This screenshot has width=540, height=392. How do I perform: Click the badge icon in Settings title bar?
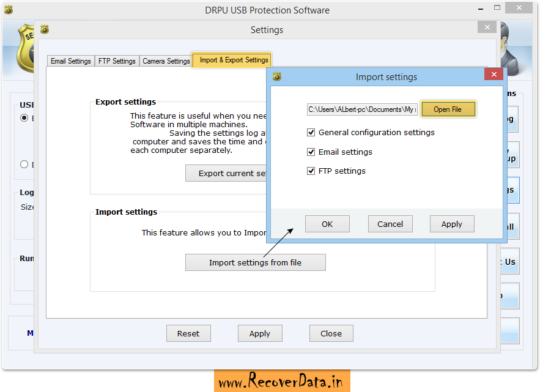(x=45, y=29)
